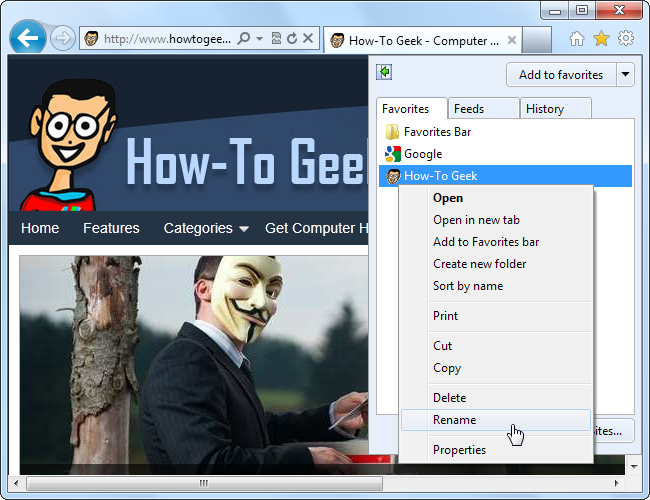Expand the Categories navigation dropdown
Viewport: 650px width, 500px height.
click(x=206, y=228)
